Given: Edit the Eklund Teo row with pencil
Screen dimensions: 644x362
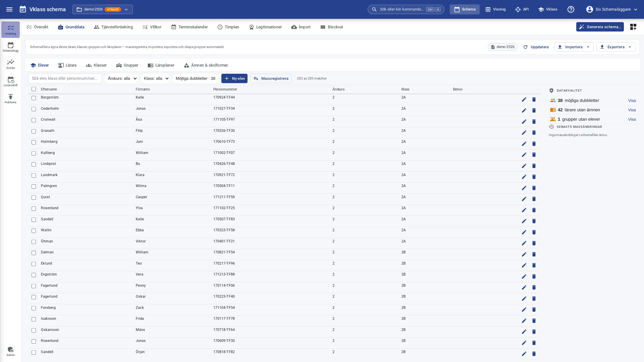Looking at the screenshot, I should pyautogui.click(x=524, y=265).
